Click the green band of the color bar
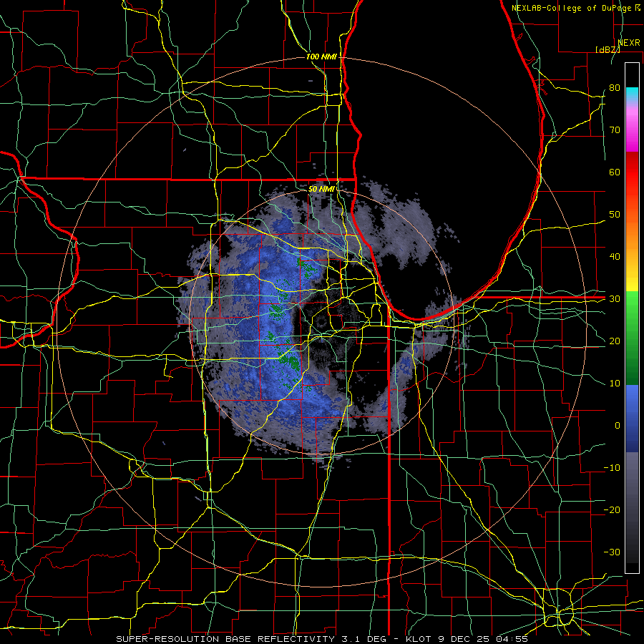This screenshot has height=644, width=644. tap(632, 338)
